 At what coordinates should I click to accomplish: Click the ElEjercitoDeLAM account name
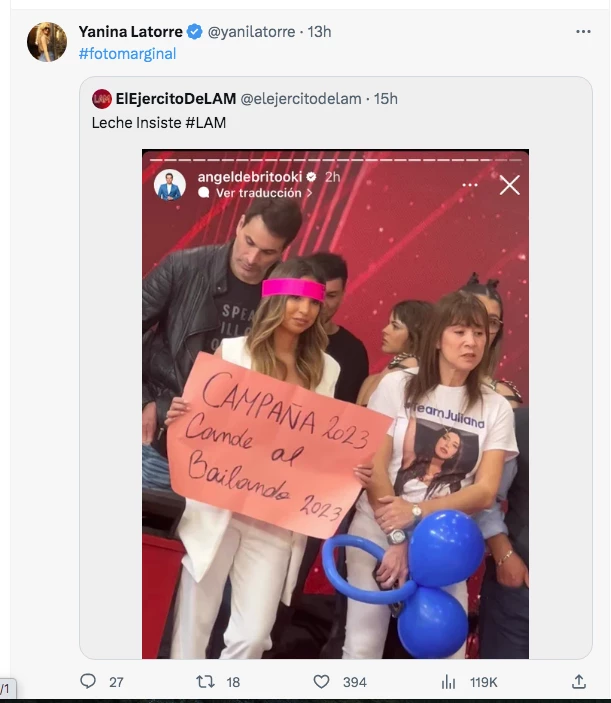pos(176,99)
